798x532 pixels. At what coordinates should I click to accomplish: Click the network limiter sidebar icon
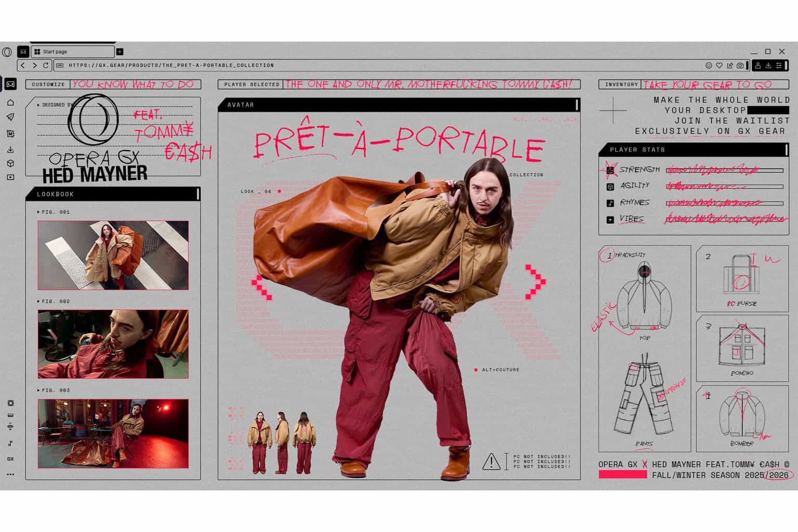coord(10,427)
